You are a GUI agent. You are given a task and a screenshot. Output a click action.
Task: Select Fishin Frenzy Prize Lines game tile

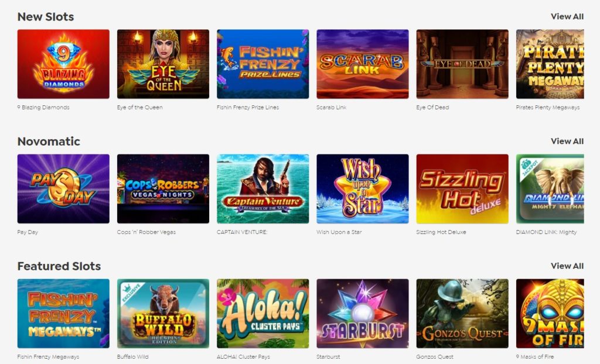pyautogui.click(x=263, y=64)
